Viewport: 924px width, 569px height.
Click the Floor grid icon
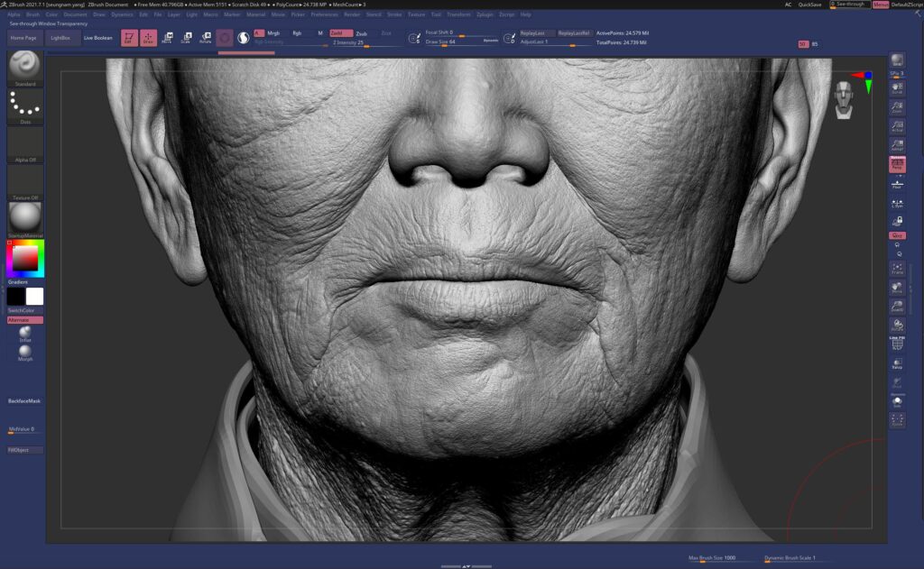(x=898, y=184)
